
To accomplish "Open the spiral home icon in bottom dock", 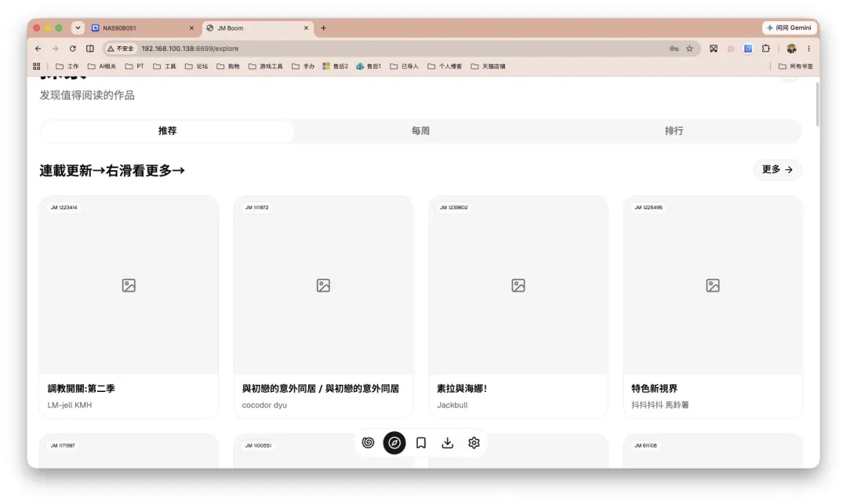I will point(368,443).
